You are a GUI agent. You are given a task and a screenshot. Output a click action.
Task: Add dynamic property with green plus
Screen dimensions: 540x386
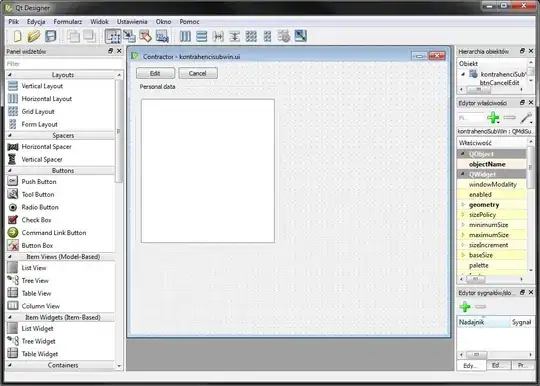point(493,118)
